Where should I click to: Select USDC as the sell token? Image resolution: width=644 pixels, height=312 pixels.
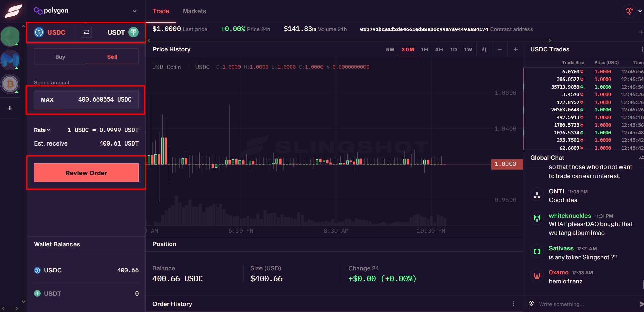(50, 32)
